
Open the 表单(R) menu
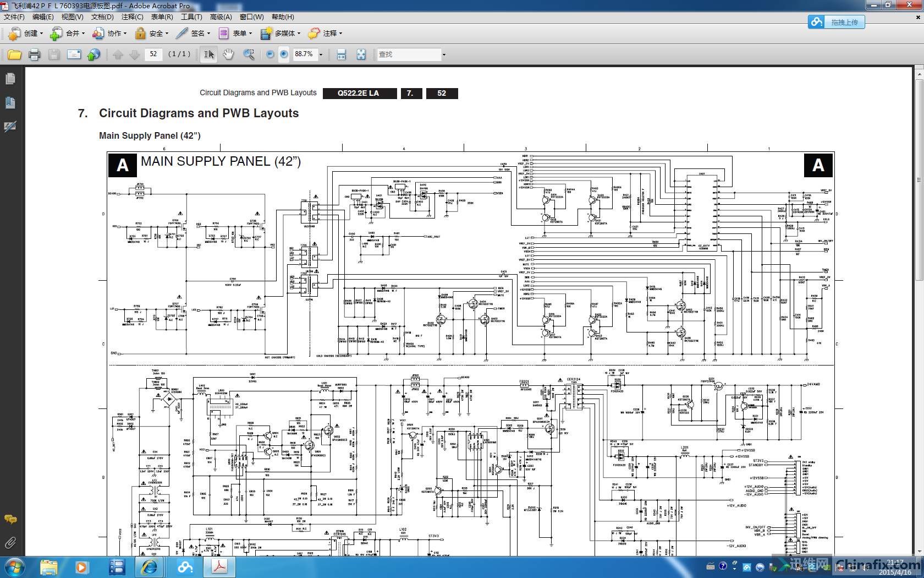coord(162,17)
